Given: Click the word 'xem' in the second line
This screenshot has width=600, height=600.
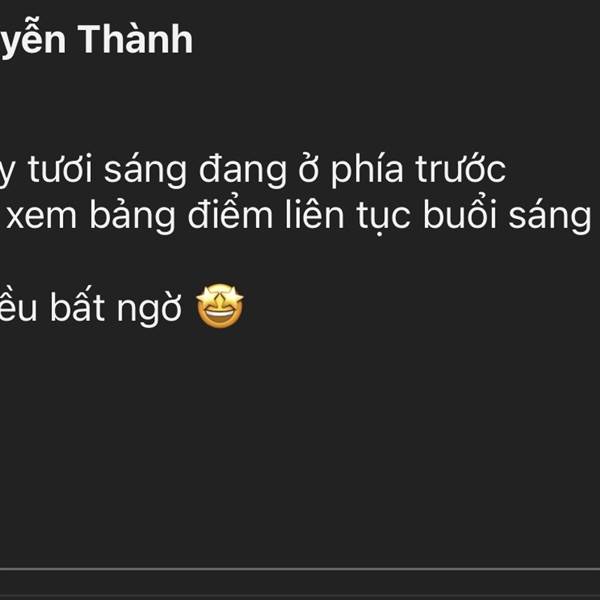Looking at the screenshot, I should (x=41, y=217).
